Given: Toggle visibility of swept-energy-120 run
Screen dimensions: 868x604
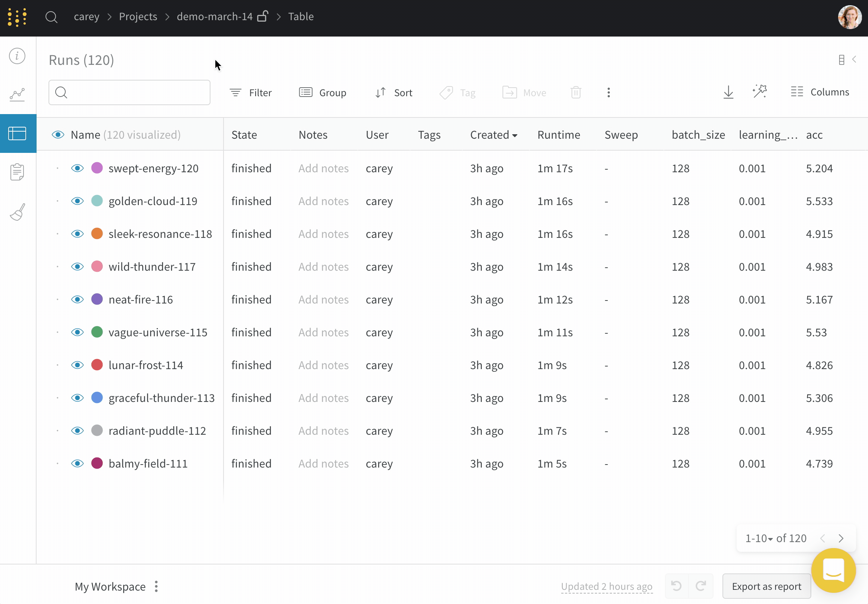Looking at the screenshot, I should click(78, 168).
